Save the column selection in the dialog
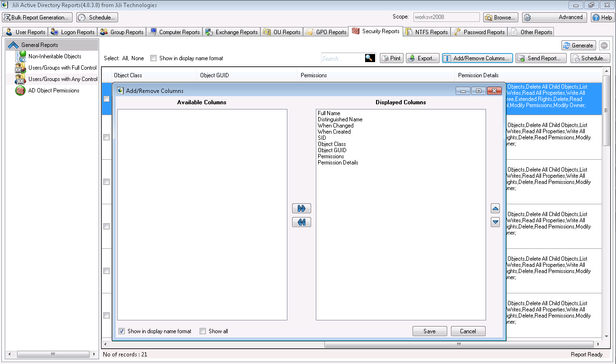616x364 pixels. pos(430,331)
